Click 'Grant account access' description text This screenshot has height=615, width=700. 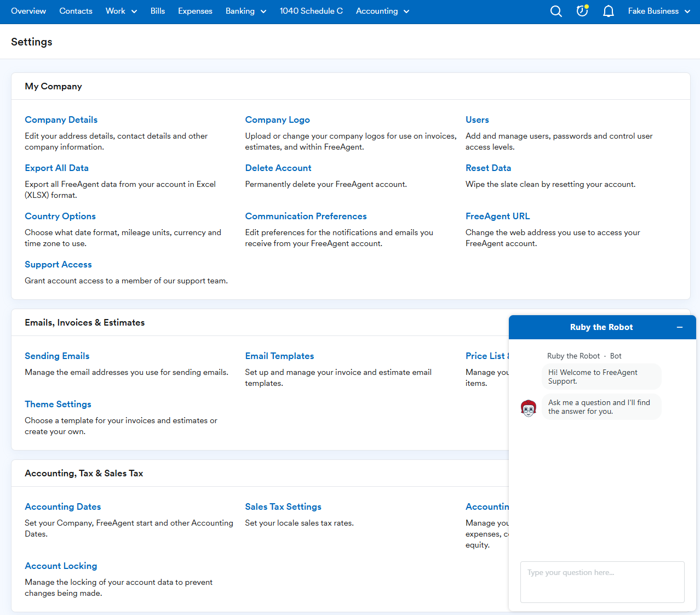pyautogui.click(x=126, y=281)
